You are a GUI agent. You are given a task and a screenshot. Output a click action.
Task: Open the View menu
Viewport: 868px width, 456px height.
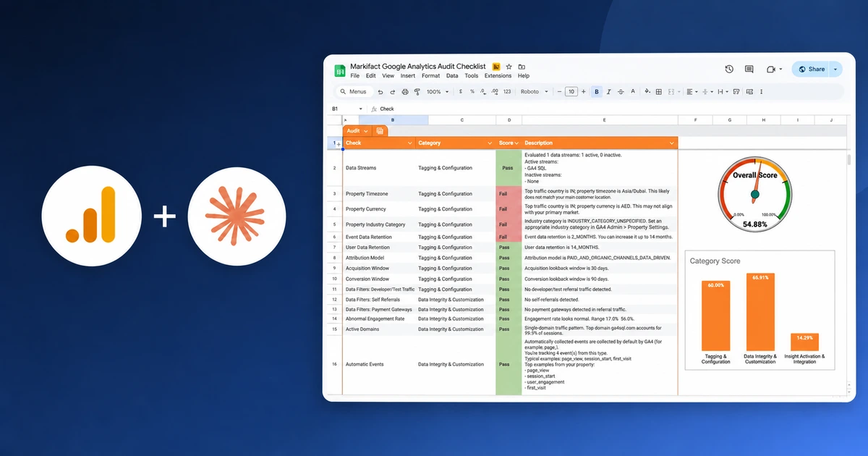(x=388, y=75)
